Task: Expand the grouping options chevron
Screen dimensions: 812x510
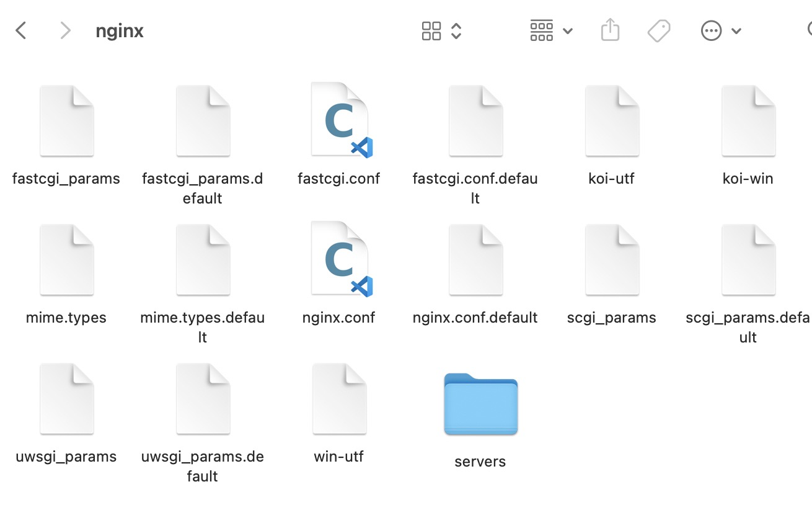Action: (567, 31)
